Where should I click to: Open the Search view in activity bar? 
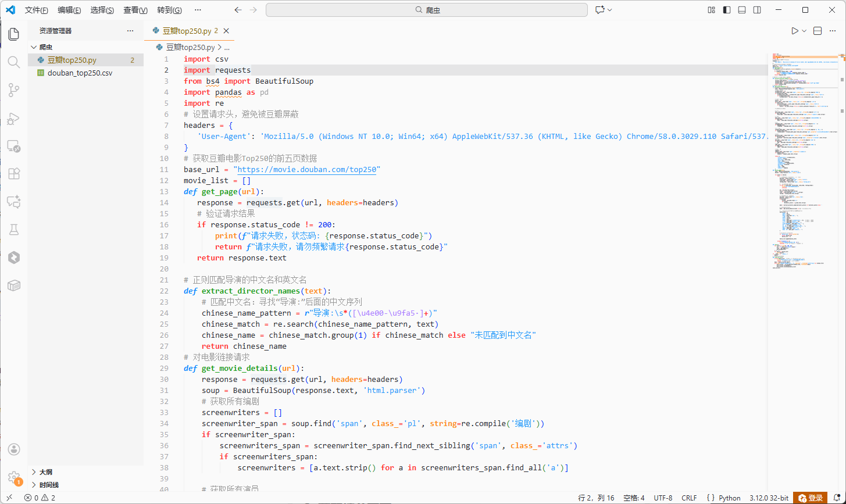point(13,62)
